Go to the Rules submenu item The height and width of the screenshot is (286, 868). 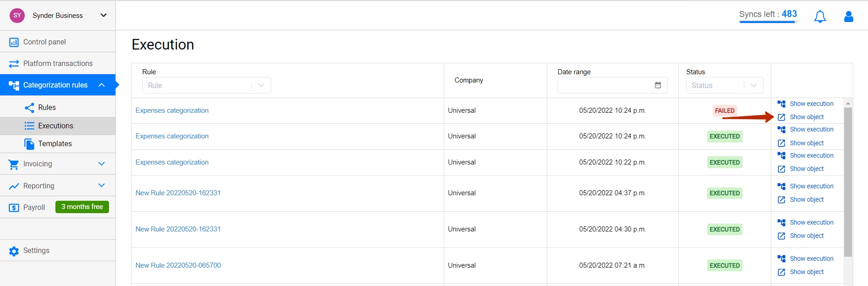tap(47, 107)
